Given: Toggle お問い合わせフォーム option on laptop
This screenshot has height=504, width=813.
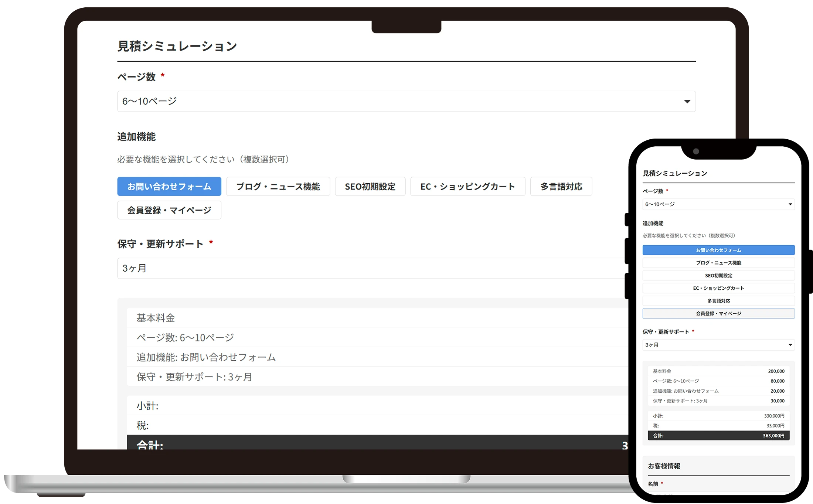Looking at the screenshot, I should (169, 187).
